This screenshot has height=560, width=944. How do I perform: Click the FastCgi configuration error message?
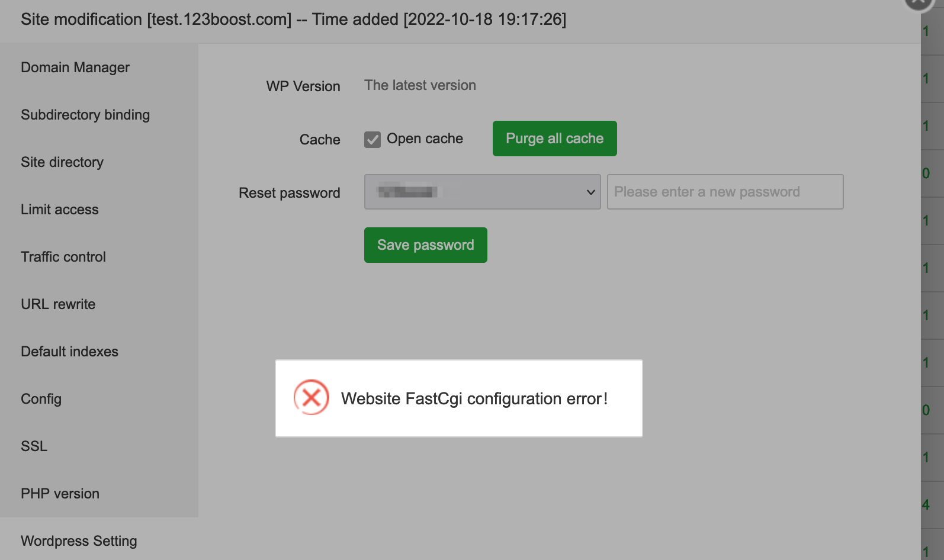tap(474, 399)
